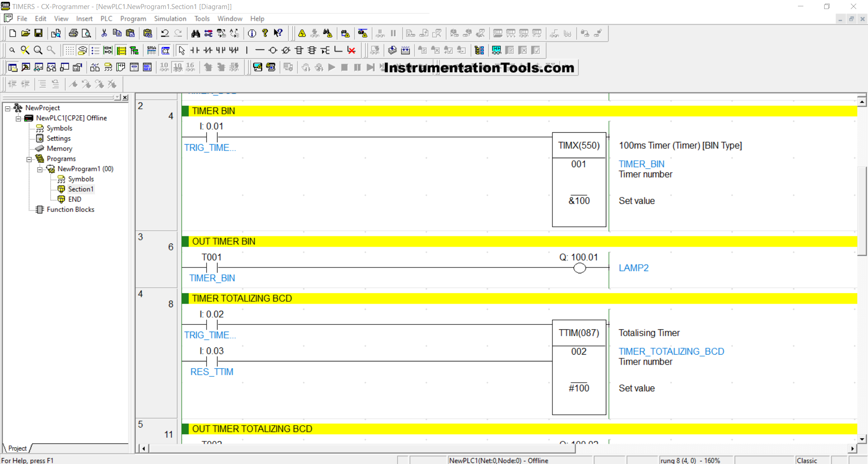Open the PLC menu
The height and width of the screenshot is (464, 868).
tap(106, 19)
